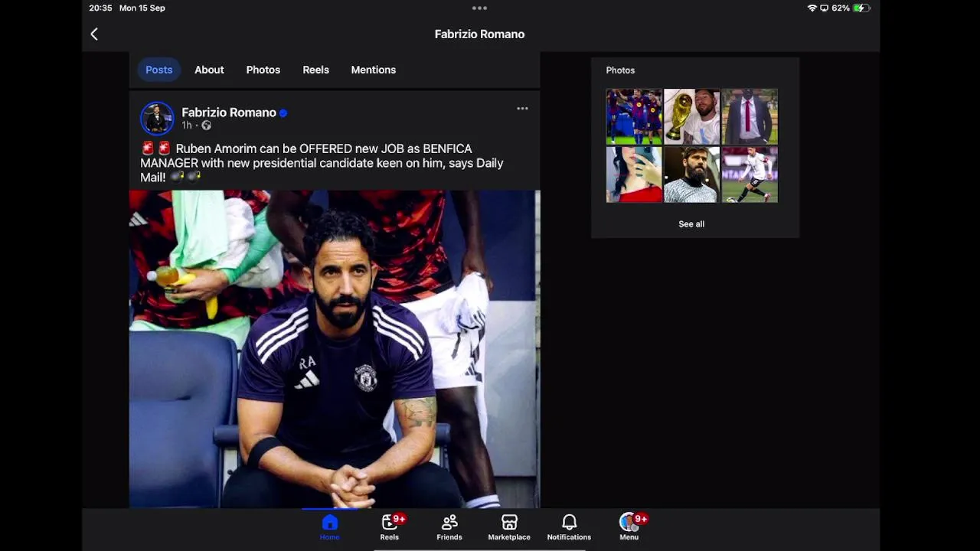Tap the battery indicator

click(x=862, y=8)
